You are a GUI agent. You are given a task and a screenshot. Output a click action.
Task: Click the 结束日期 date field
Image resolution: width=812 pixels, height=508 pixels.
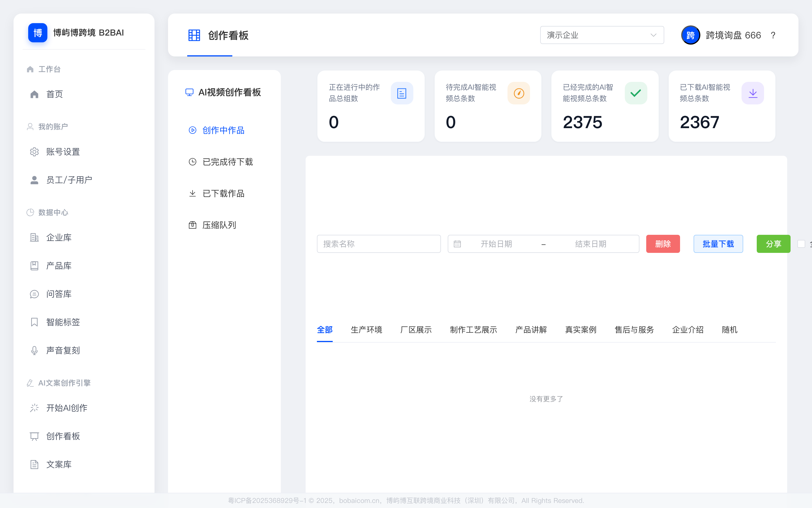(591, 244)
